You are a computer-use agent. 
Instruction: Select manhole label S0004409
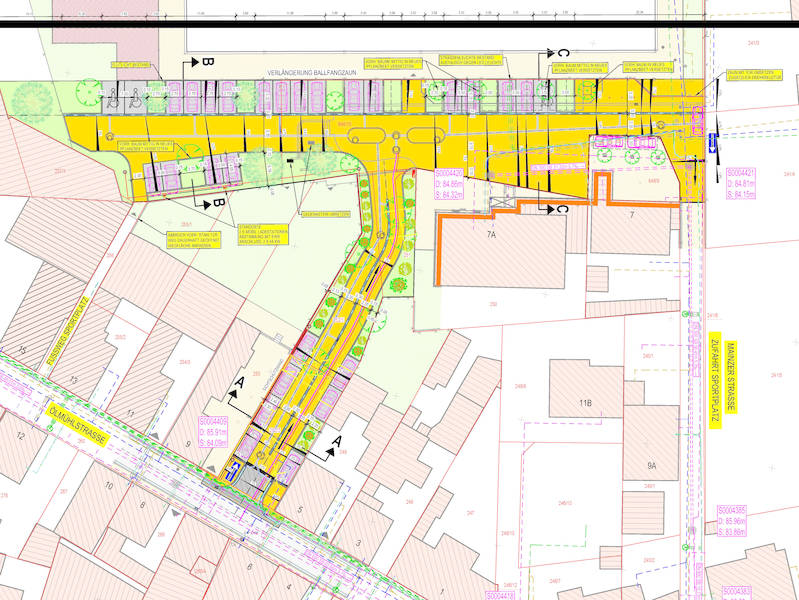click(x=213, y=432)
